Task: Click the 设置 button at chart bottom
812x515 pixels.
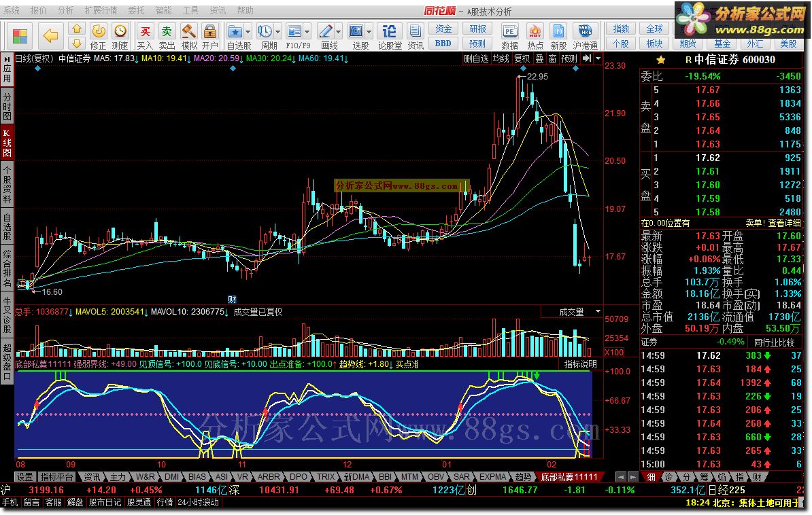Action: (x=24, y=477)
